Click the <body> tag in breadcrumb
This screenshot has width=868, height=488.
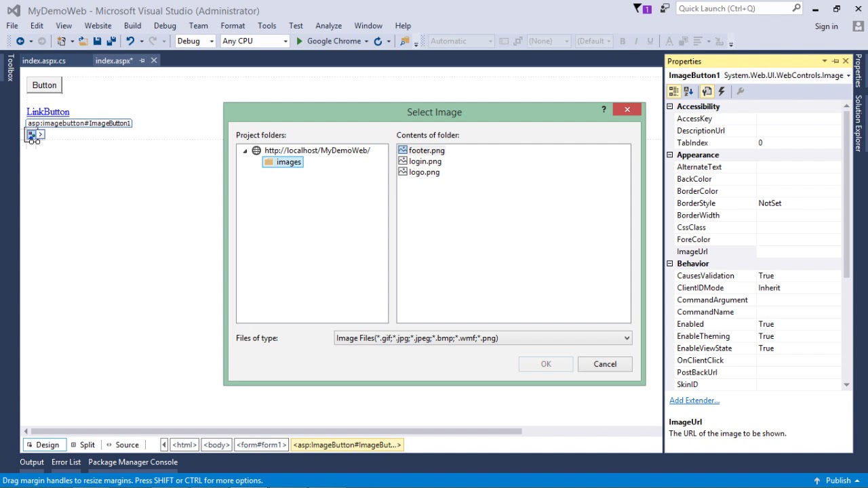point(216,445)
